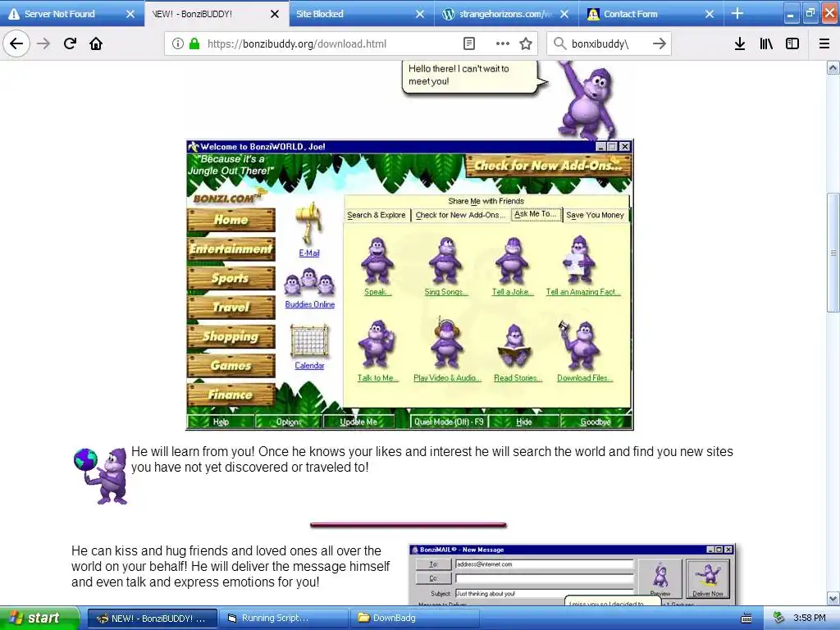Click the Goodbye button in BonziWORLD
840x630 pixels.
tap(596, 422)
